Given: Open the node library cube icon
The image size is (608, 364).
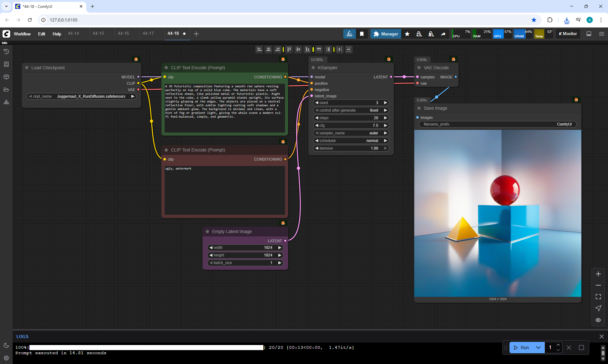Looking at the screenshot, I should [x=6, y=77].
